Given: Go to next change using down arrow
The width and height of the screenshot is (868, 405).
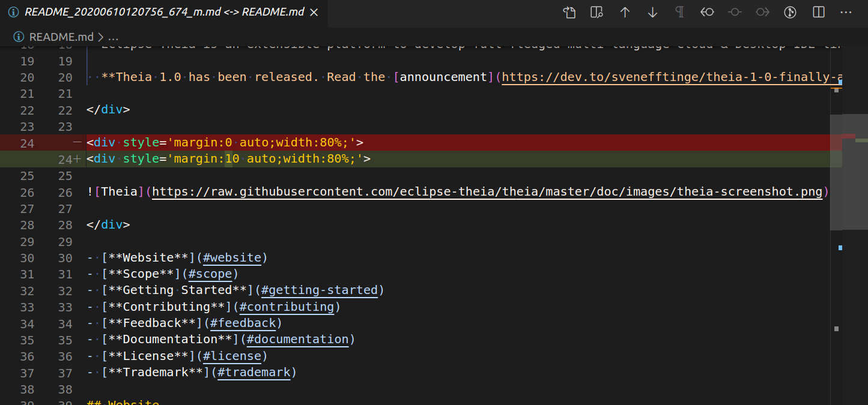Looking at the screenshot, I should tap(652, 12).
